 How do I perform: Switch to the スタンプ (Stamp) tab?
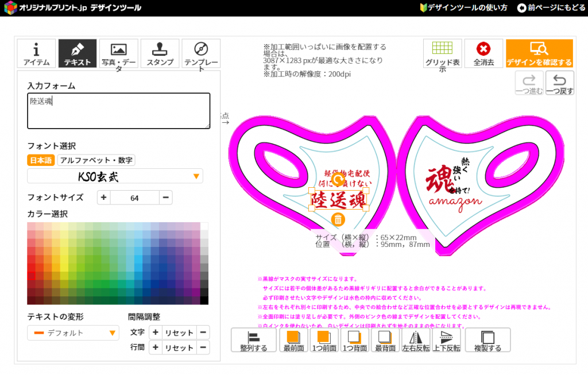point(160,53)
